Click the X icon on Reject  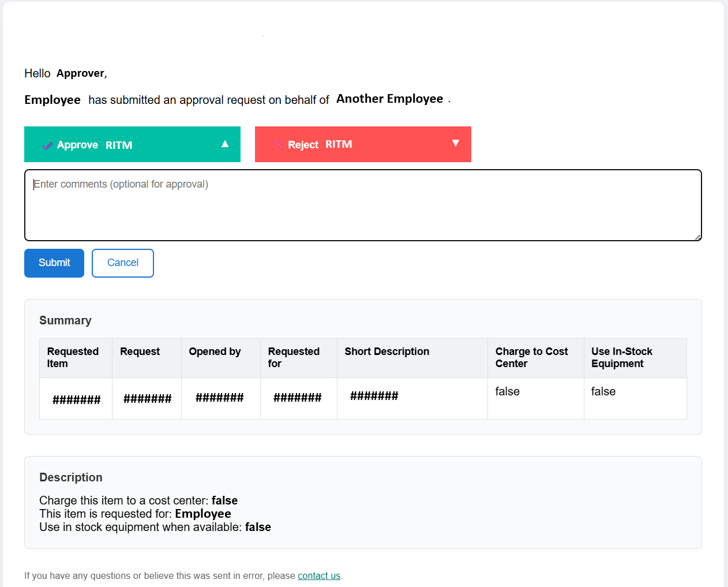(278, 144)
